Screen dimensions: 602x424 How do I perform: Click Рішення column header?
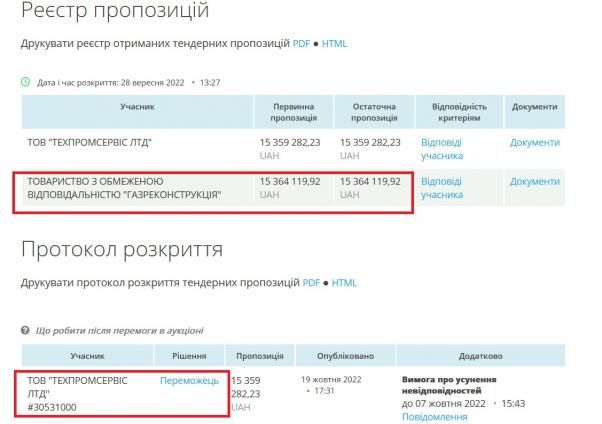189,356
